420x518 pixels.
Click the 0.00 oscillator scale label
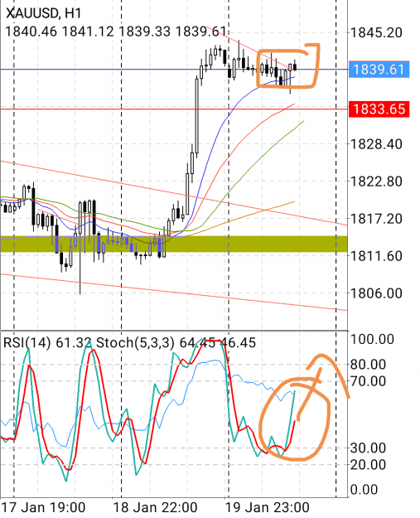364,490
